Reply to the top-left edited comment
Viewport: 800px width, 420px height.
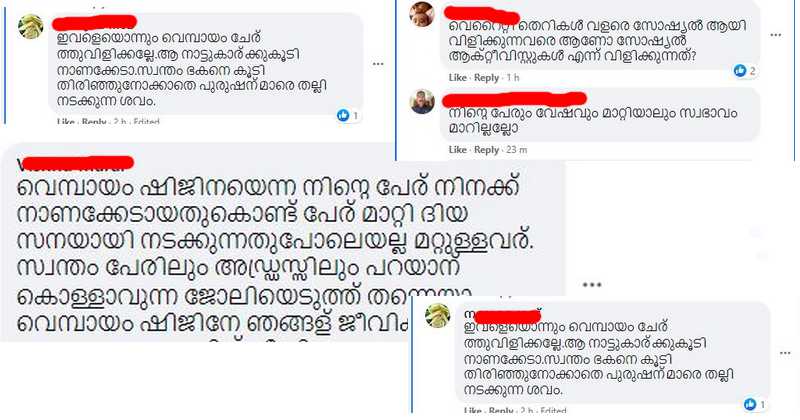click(x=94, y=122)
